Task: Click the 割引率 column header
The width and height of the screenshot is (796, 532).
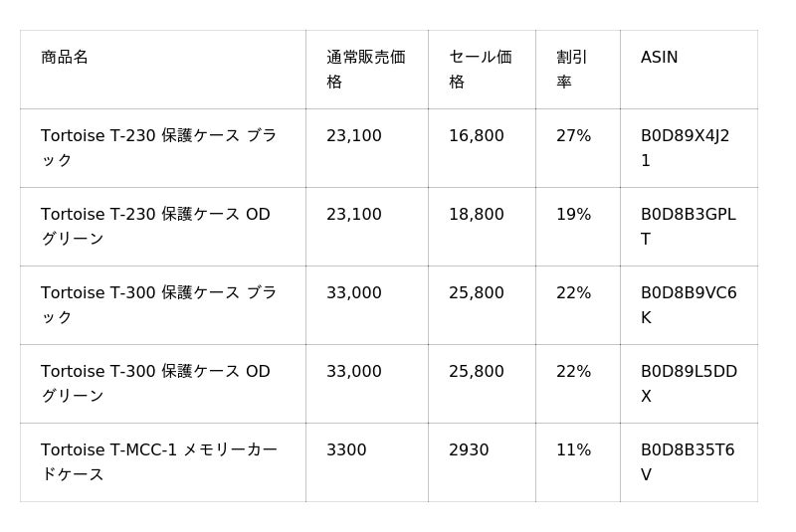Action: [x=571, y=70]
